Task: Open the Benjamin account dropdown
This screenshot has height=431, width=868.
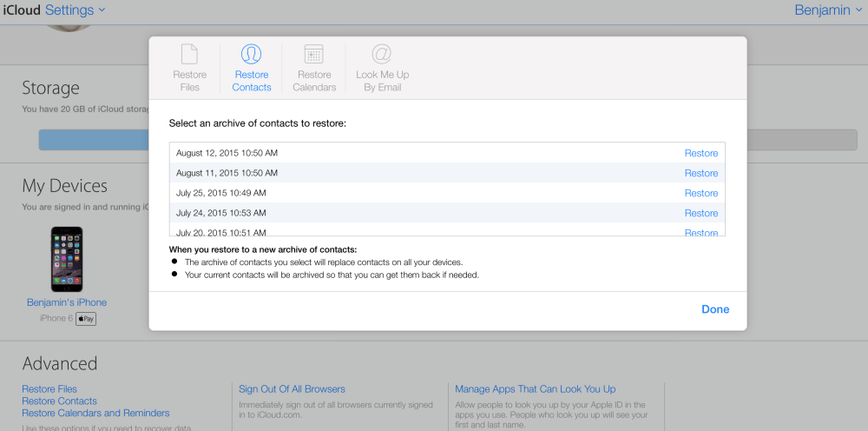Action: [828, 10]
